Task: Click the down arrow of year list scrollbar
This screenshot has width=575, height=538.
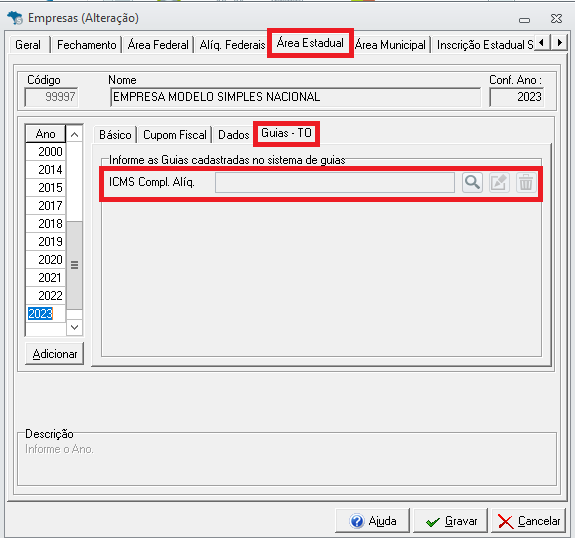Action: 74,327
